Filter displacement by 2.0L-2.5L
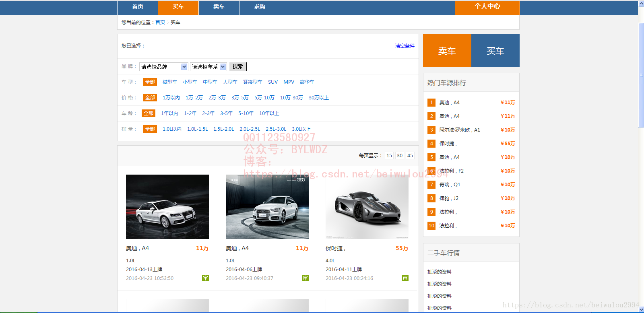This screenshot has height=313, width=644. point(250,129)
